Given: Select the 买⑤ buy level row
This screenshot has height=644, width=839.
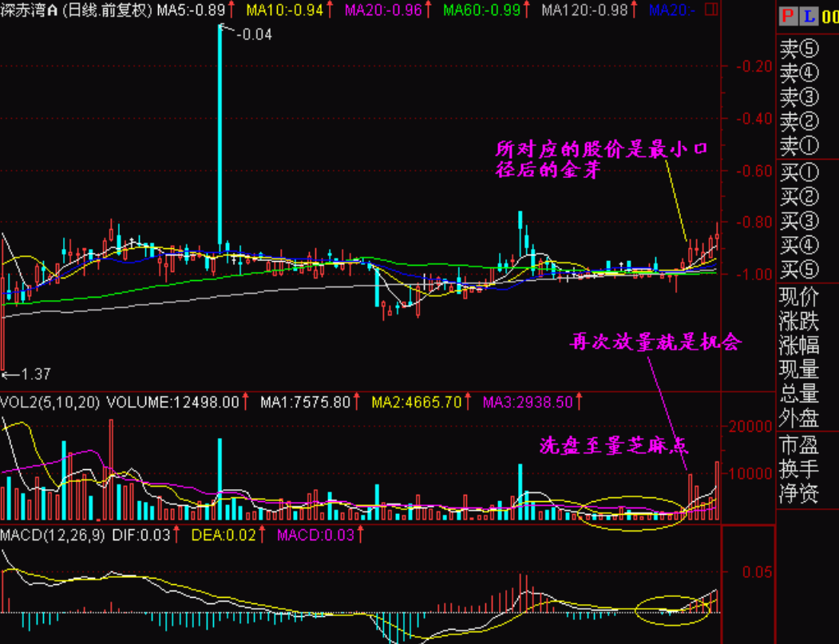Looking at the screenshot, I should pos(799,269).
